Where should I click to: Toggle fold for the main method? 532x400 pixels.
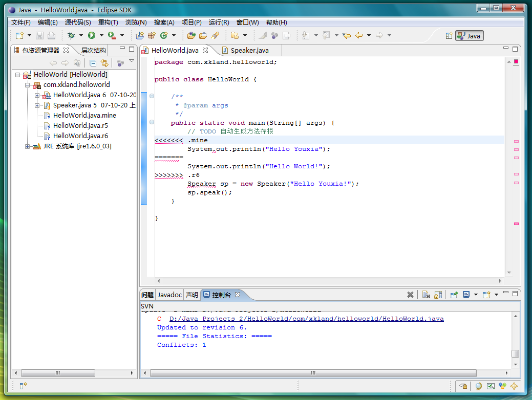pyautogui.click(x=152, y=122)
